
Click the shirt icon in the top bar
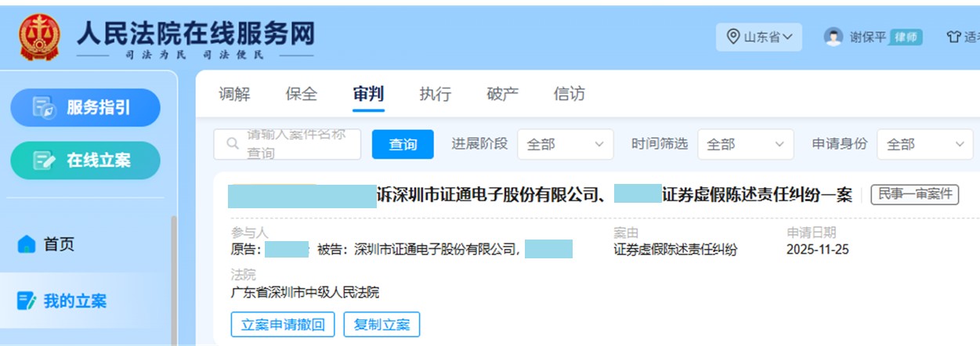[x=953, y=37]
